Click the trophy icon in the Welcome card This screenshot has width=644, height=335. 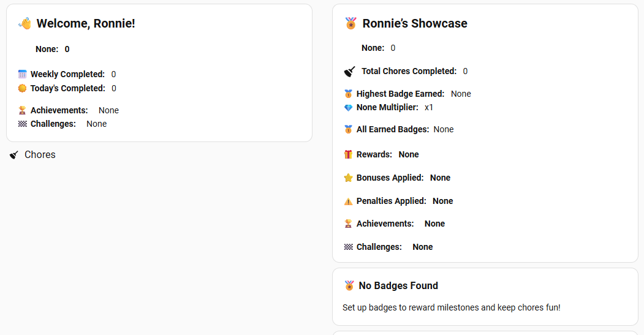coord(22,110)
